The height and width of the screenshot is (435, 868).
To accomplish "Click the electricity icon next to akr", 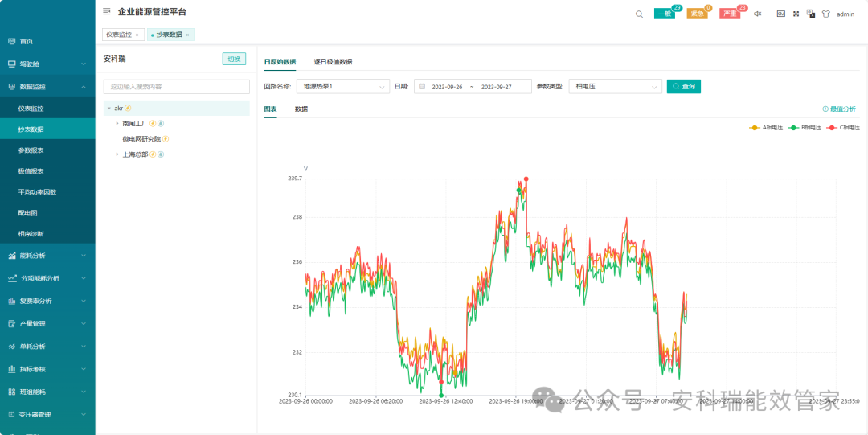I will pyautogui.click(x=128, y=108).
